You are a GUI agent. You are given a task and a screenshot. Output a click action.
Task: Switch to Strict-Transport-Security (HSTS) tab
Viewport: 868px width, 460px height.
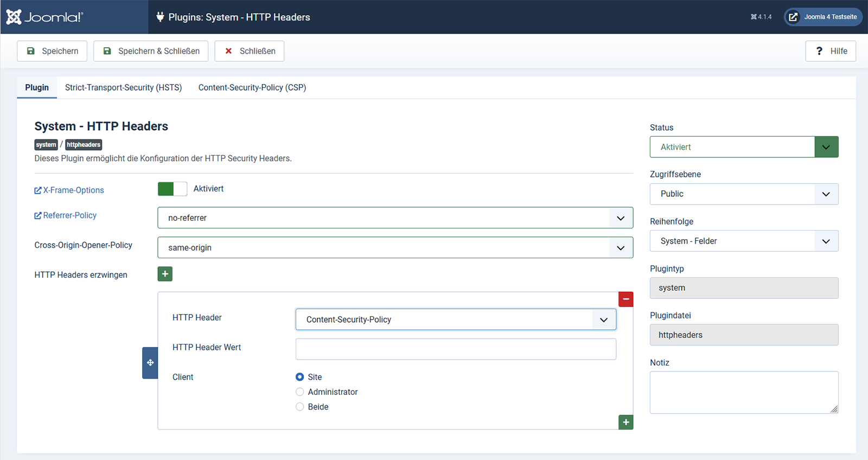coord(123,87)
